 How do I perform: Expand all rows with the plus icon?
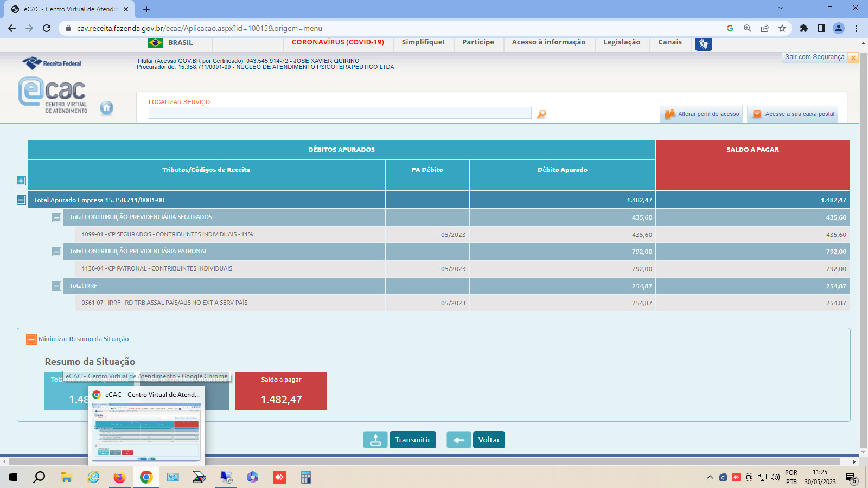click(21, 181)
